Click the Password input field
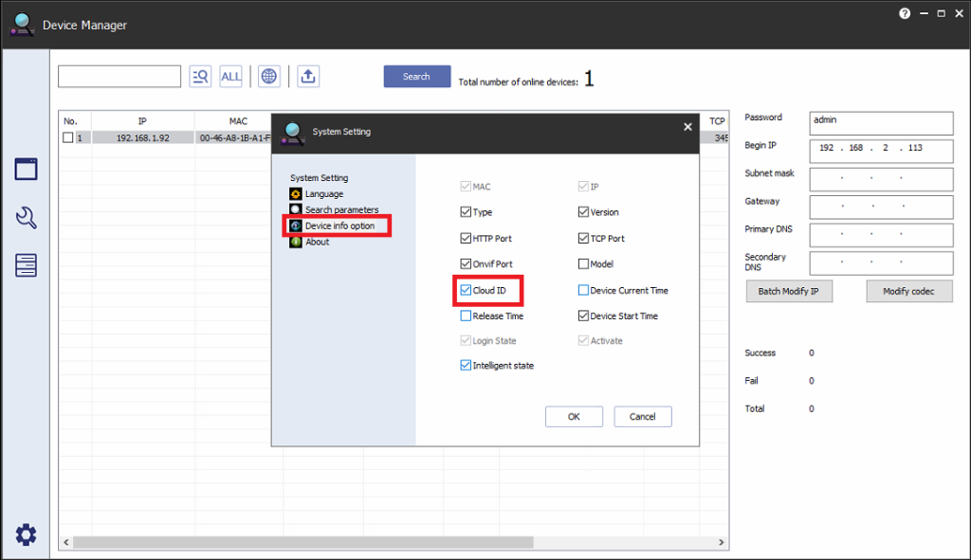Screen dimensions: 971x560 click(881, 123)
